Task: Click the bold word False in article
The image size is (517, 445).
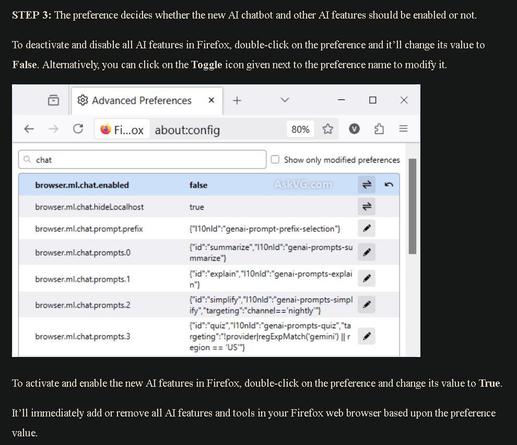Action: (x=24, y=64)
